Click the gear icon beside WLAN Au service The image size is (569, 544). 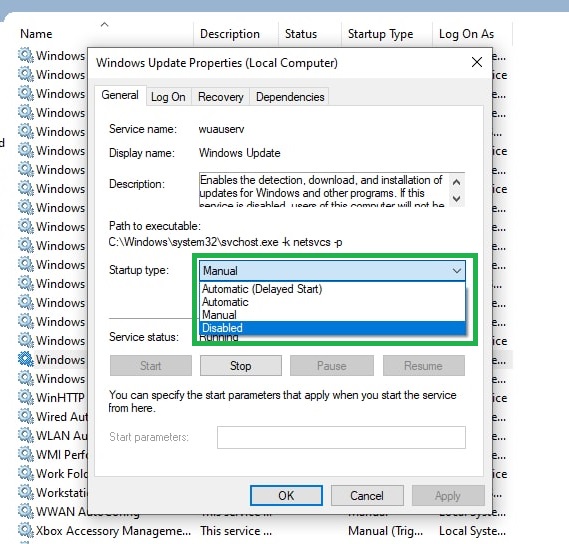click(x=26, y=435)
